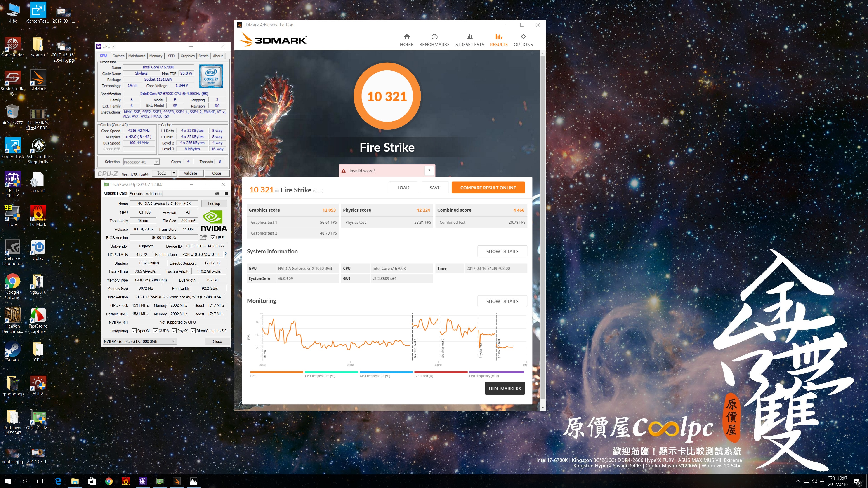This screenshot has height=488, width=868.
Task: Toggle the CUDA checkbox in GPU-Z
Action: (x=155, y=331)
